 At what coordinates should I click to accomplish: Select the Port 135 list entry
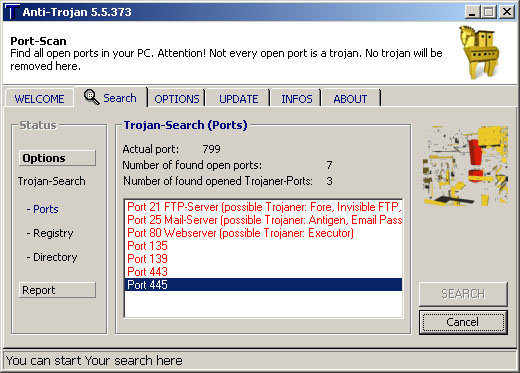point(263,246)
